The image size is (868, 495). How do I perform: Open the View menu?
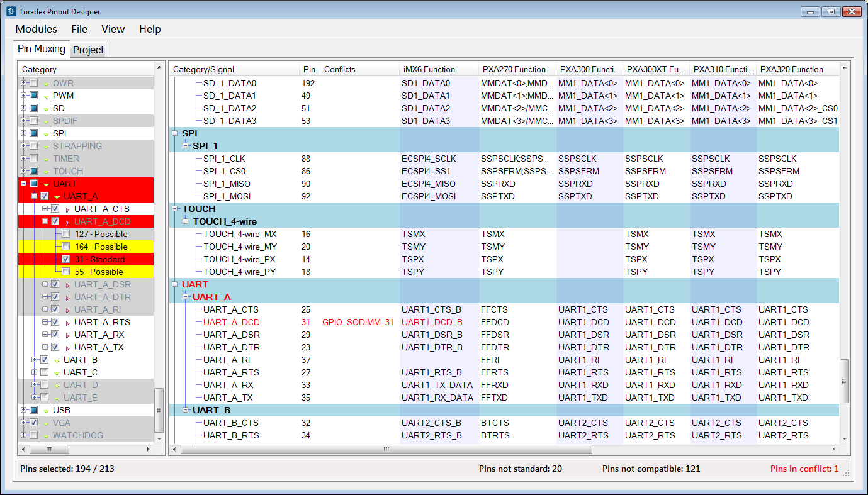[113, 29]
